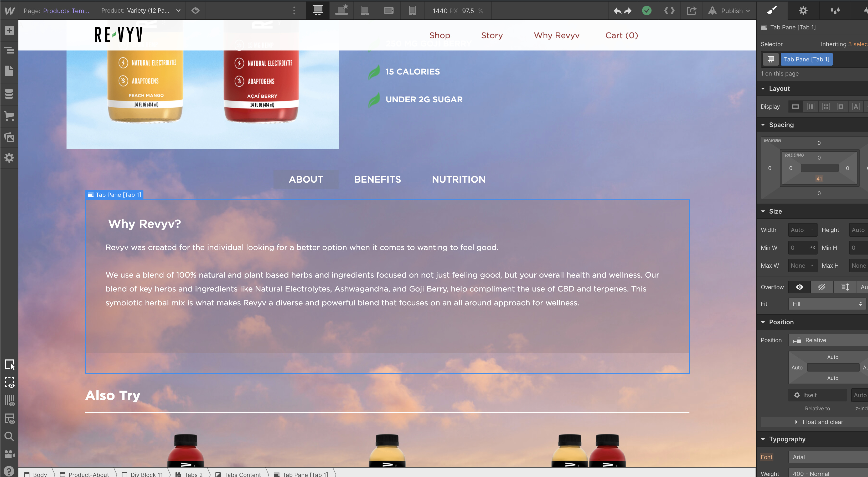The height and width of the screenshot is (477, 868).
Task: Switch to the BENEFITS tab
Action: 378,179
